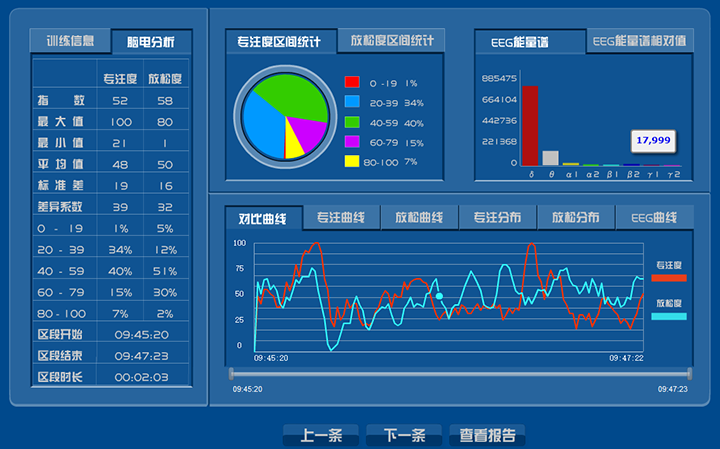Click the 区段结束 time 09:47:23
The image size is (720, 449).
point(142,356)
